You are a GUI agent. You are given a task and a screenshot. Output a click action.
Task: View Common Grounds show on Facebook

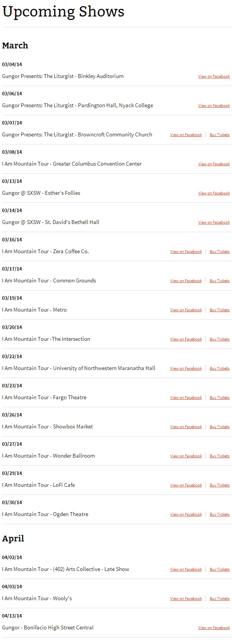(186, 281)
